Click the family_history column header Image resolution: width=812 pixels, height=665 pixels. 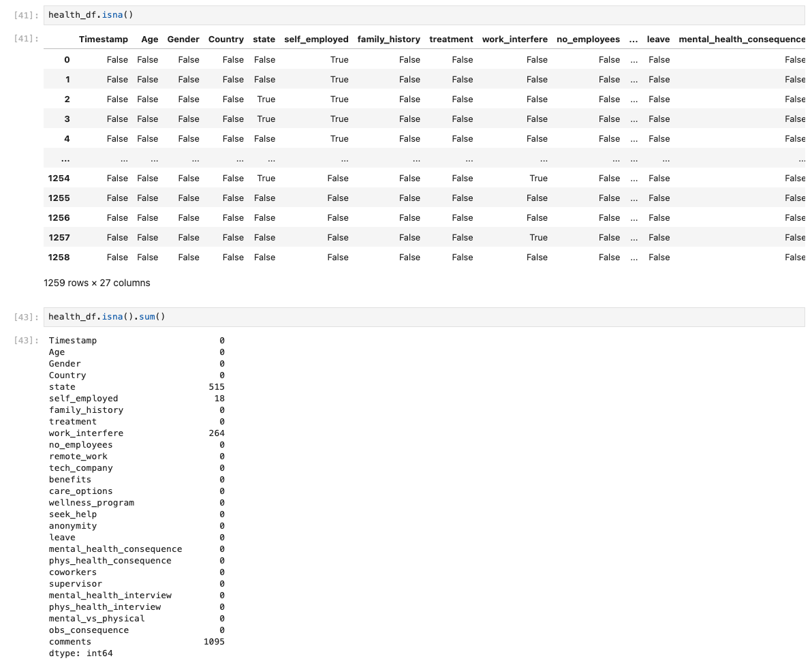388,40
